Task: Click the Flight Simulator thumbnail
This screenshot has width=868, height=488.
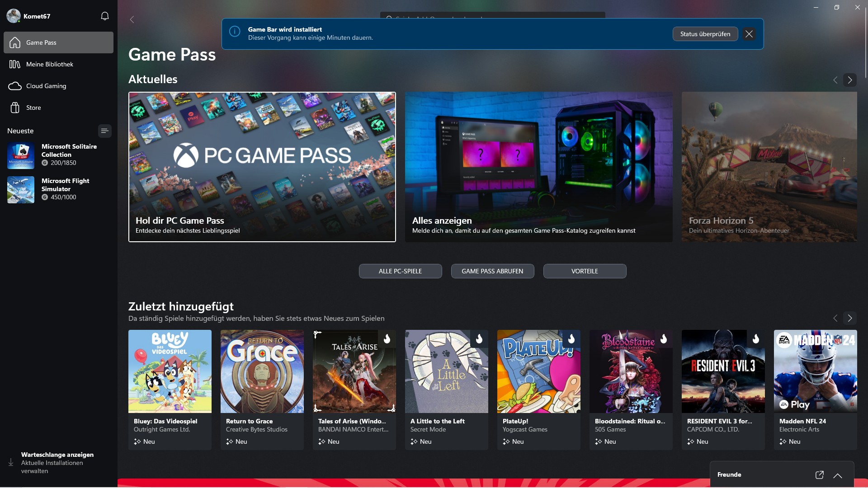Action: pos(21,190)
